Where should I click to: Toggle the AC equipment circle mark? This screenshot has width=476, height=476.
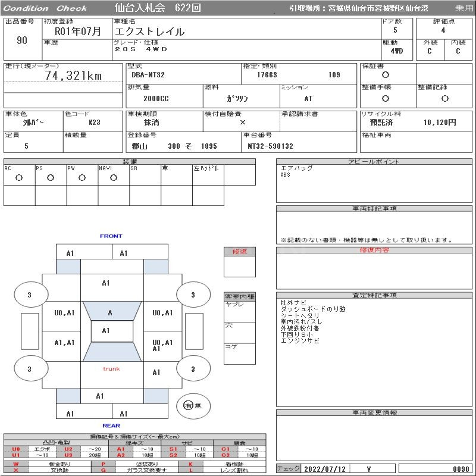click(x=19, y=178)
